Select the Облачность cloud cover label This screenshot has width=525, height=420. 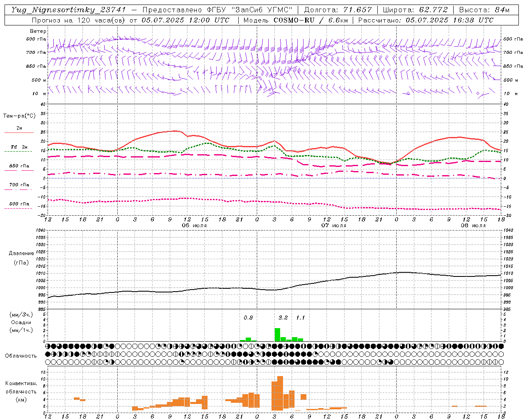[x=21, y=356]
